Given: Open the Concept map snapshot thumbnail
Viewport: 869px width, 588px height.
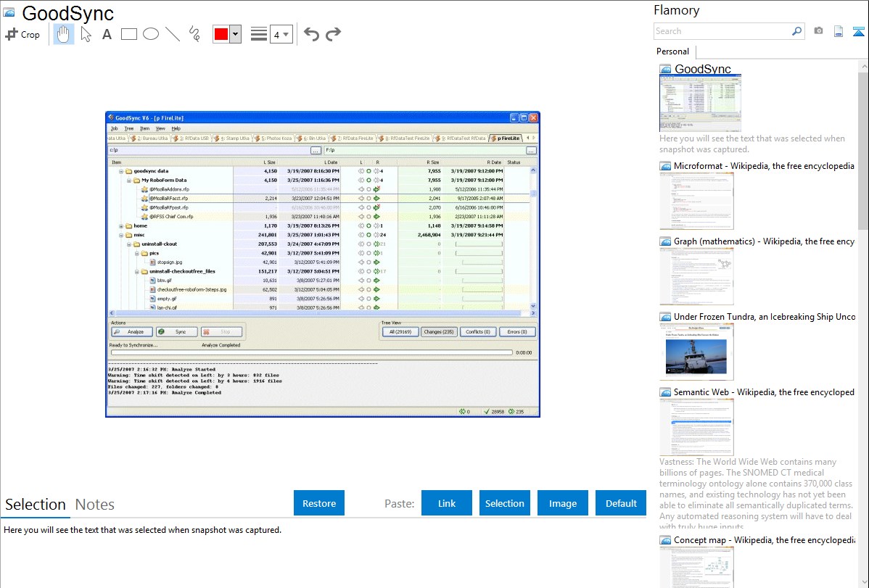Looking at the screenshot, I should (696, 567).
